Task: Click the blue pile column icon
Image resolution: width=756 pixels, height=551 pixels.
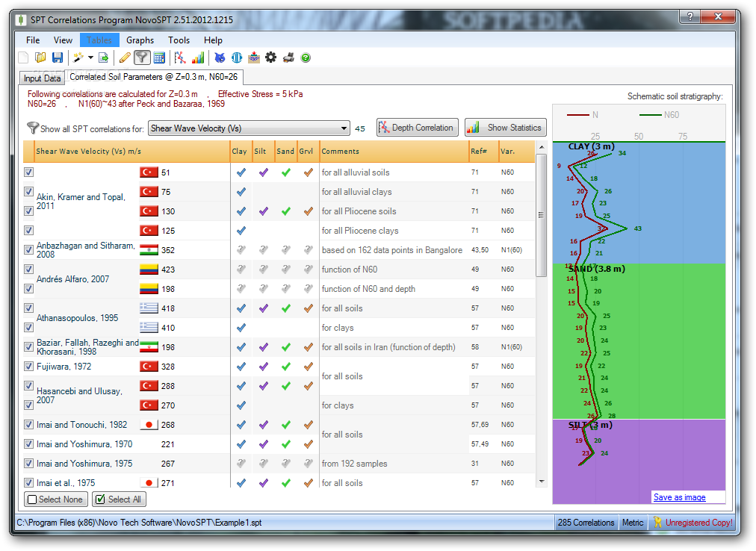Action: (x=237, y=57)
